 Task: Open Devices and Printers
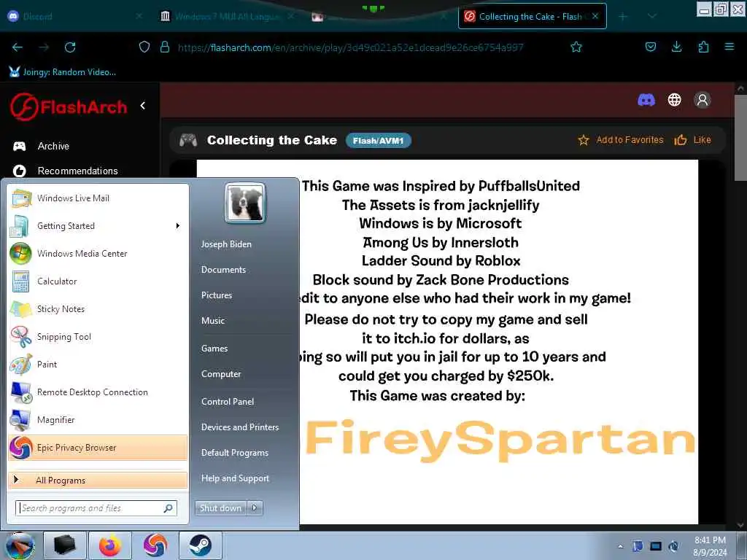[239, 427]
